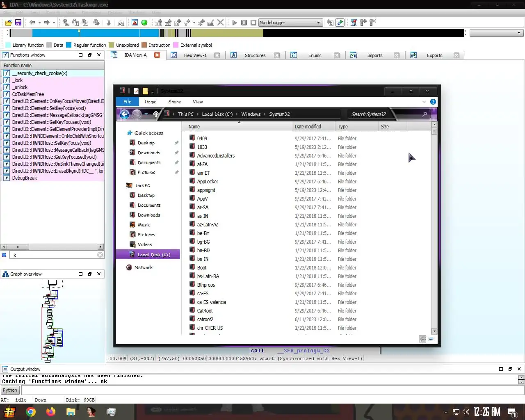Jump forward with the right arrow icon
This screenshot has width=525, height=420.
click(x=46, y=23)
